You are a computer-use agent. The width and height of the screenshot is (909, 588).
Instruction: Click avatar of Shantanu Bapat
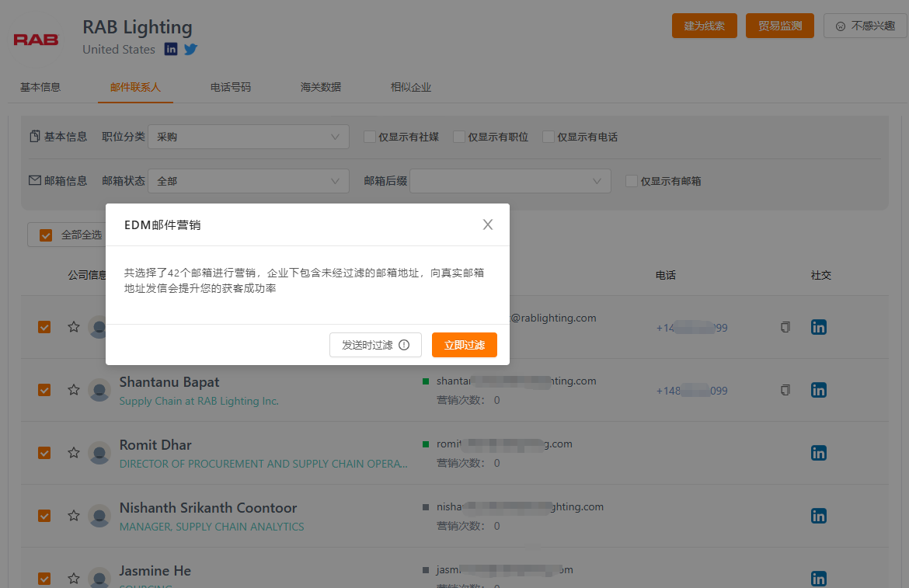[99, 390]
